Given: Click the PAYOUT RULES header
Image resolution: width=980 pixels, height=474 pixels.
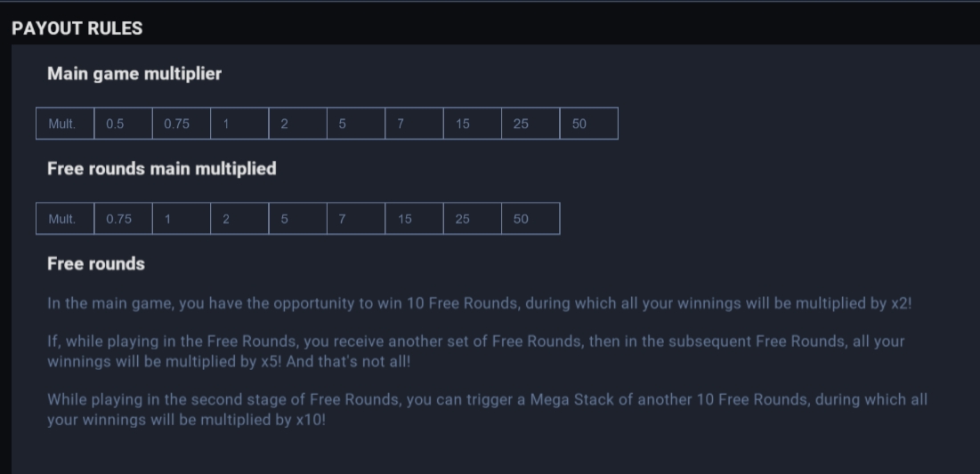Looking at the screenshot, I should tap(77, 28).
